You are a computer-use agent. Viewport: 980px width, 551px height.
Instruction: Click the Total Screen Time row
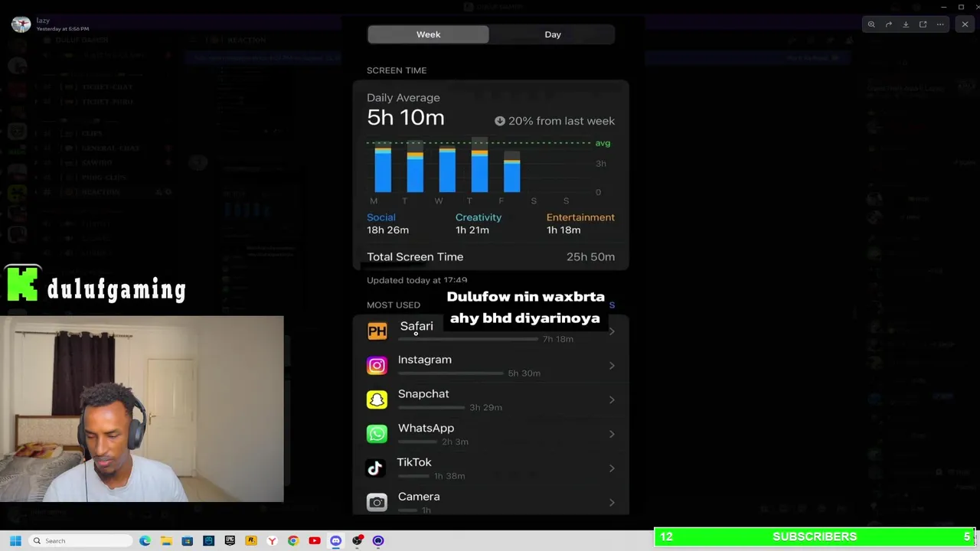pos(491,257)
